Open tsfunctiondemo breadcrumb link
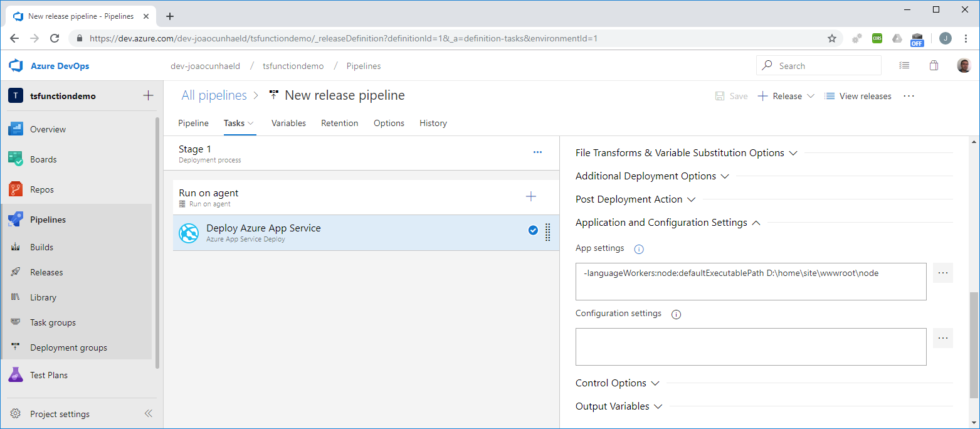This screenshot has height=429, width=980. [x=293, y=66]
